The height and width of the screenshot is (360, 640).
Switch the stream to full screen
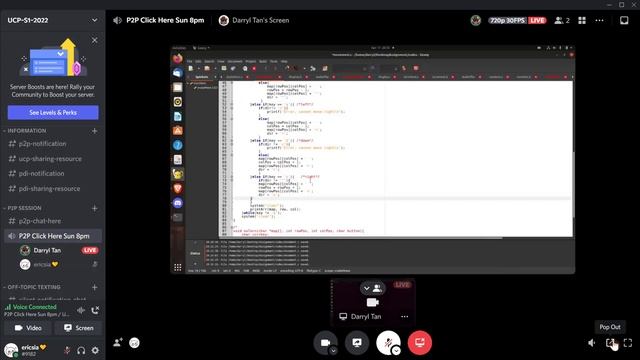[628, 343]
